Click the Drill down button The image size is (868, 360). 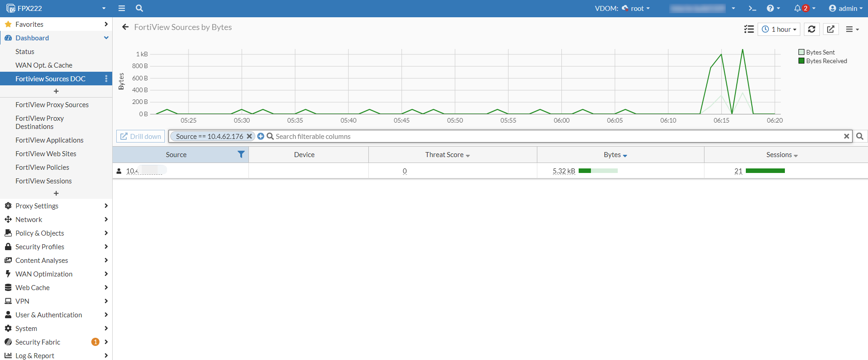140,136
